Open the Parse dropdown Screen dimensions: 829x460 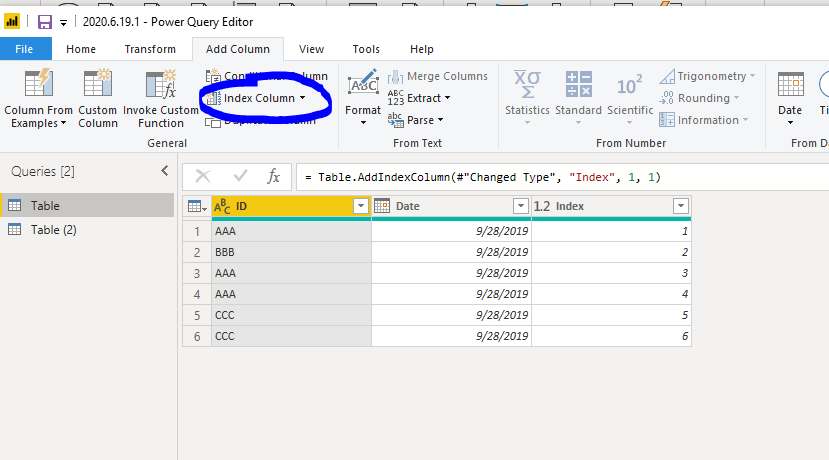coord(416,121)
